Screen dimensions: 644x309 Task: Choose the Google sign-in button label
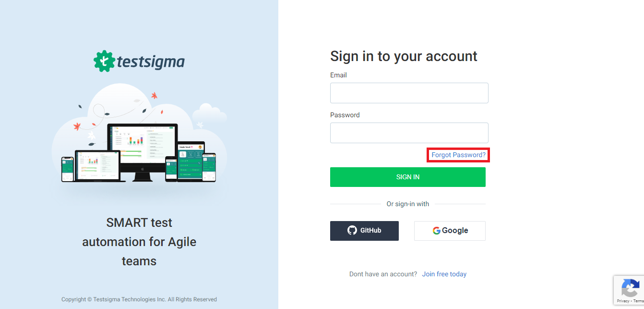tap(455, 231)
